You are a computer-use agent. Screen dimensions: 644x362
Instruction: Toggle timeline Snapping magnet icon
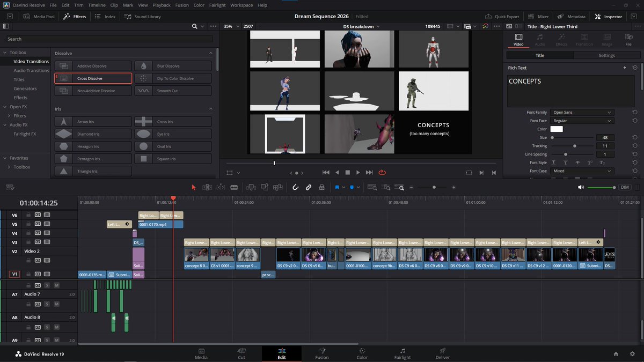(x=295, y=187)
